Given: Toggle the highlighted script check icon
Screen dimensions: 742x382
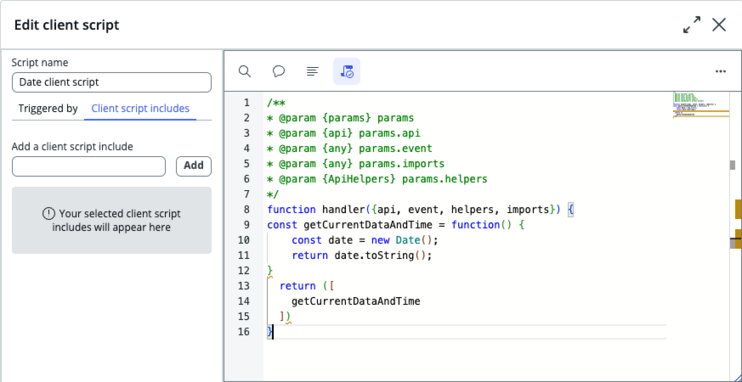Looking at the screenshot, I should (347, 71).
